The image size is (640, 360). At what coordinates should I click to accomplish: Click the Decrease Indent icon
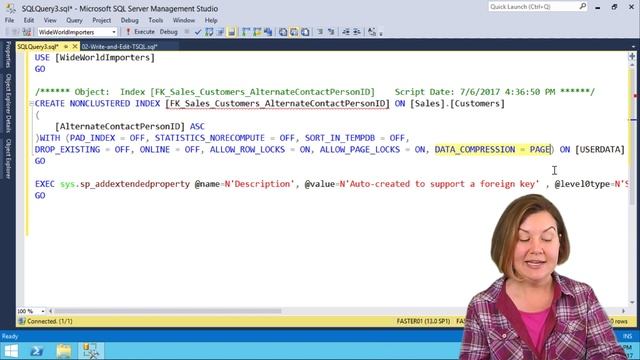click(346, 32)
